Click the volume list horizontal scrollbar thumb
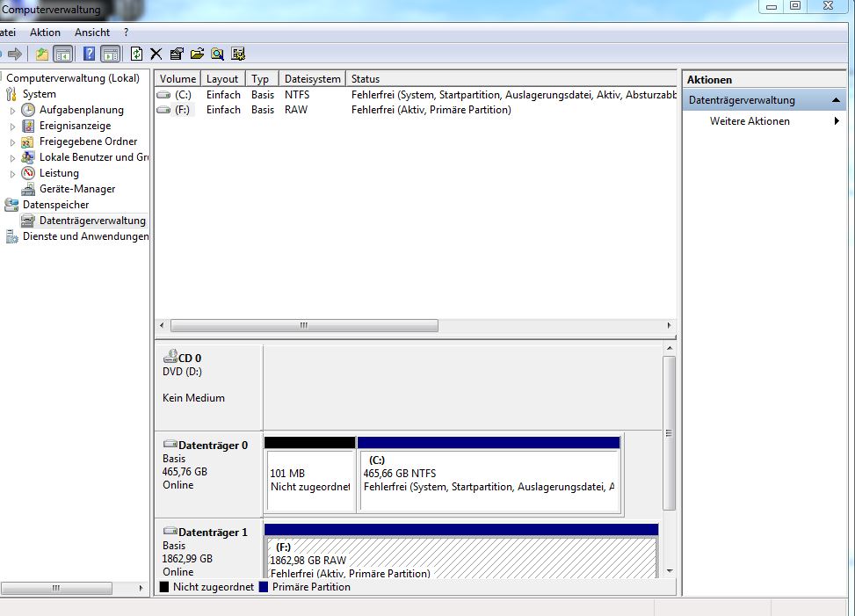Viewport: 855px width, 616px height. 304,325
